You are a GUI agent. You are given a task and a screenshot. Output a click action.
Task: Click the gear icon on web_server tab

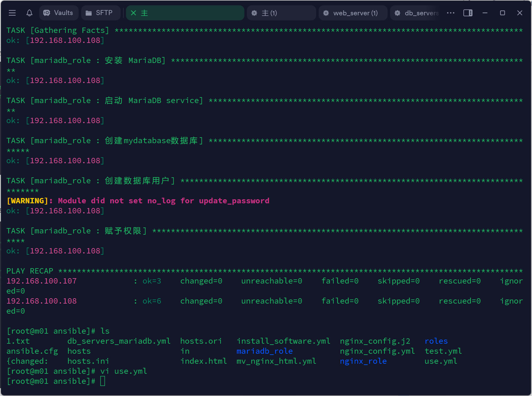(x=326, y=13)
